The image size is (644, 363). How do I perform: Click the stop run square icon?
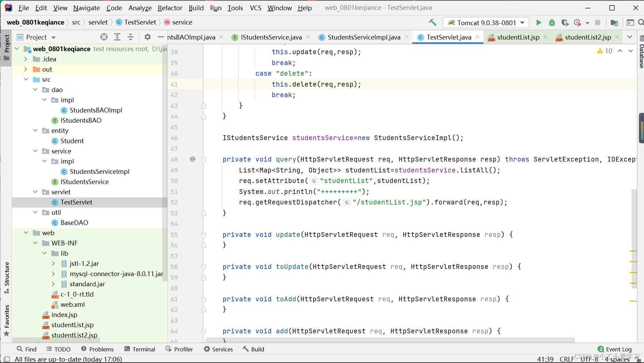point(598,22)
